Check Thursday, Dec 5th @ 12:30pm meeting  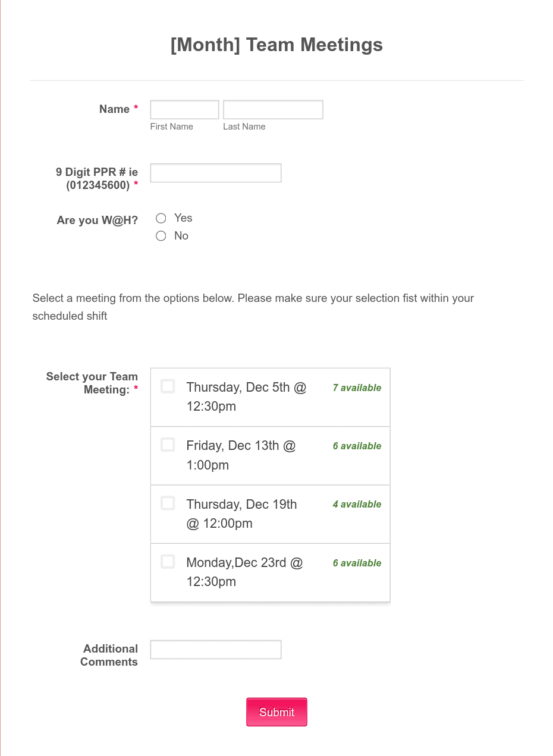click(168, 386)
